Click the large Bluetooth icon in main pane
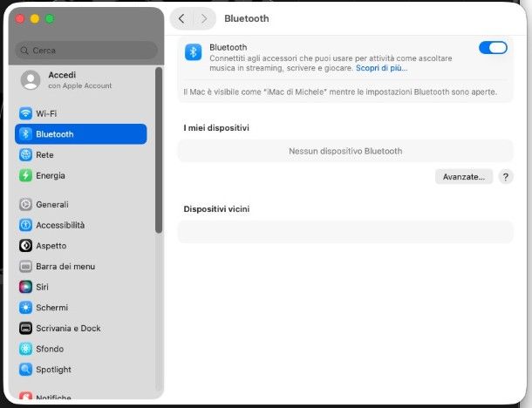 point(193,52)
